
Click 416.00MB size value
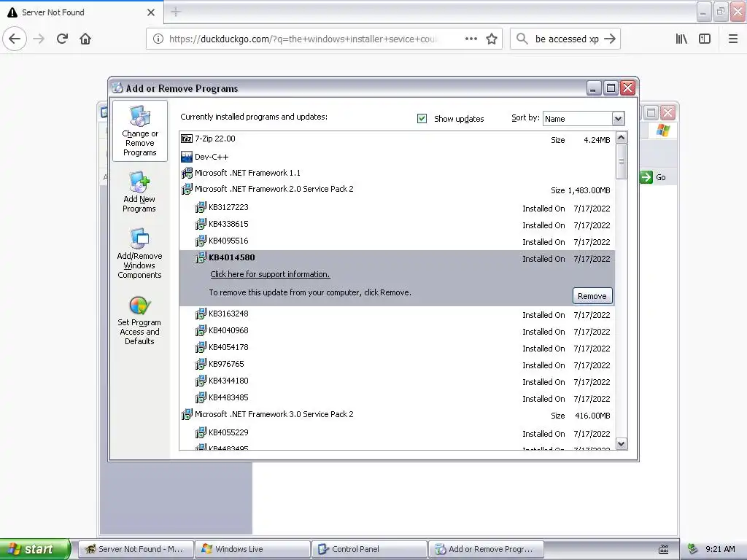[x=592, y=416]
